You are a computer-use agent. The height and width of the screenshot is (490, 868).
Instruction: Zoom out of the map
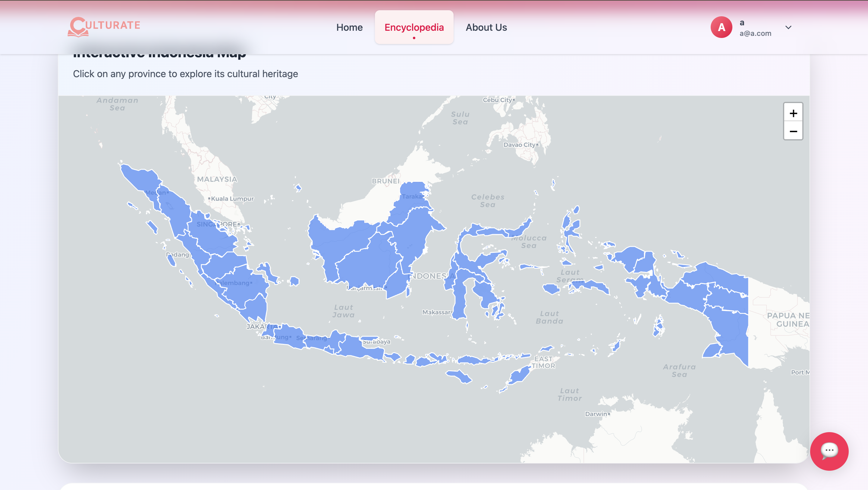793,131
